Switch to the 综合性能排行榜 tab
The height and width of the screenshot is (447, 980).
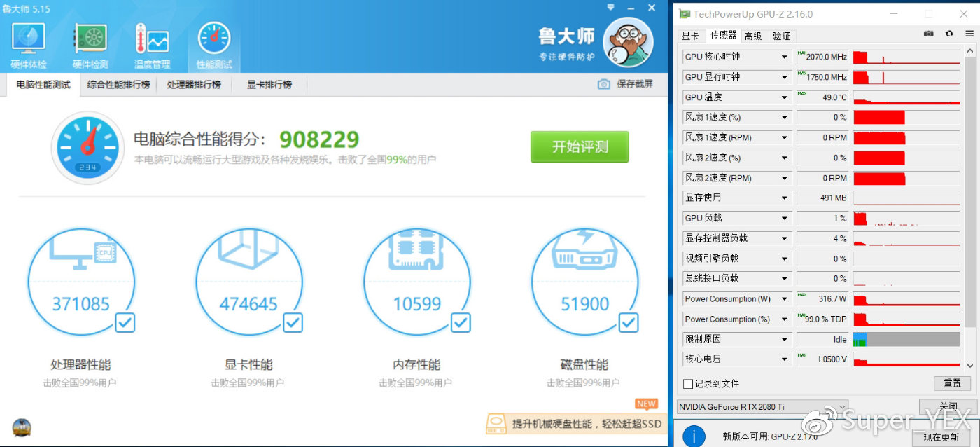pyautogui.click(x=119, y=85)
